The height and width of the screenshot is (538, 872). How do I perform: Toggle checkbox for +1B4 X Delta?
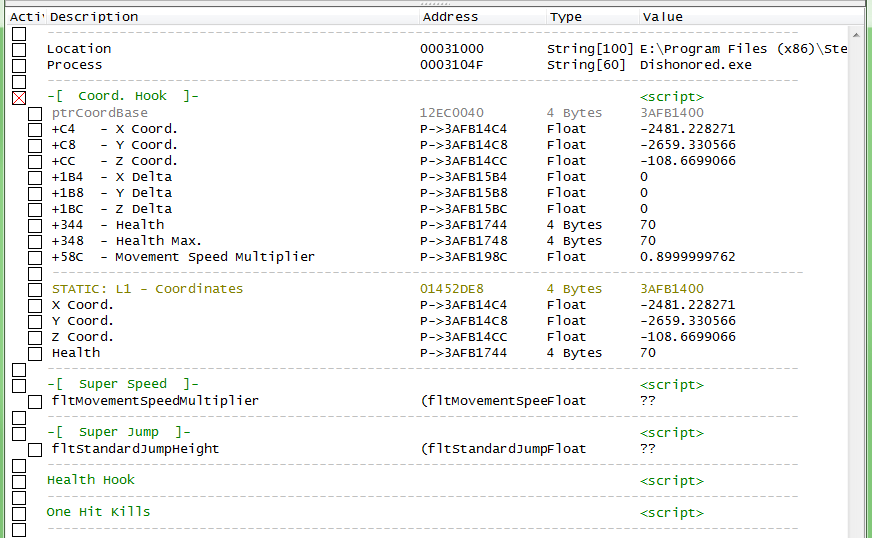coord(35,178)
